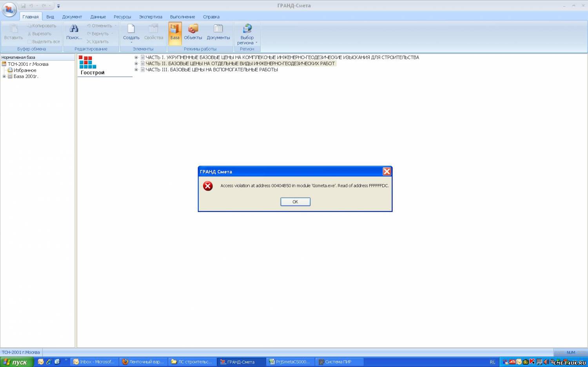The image size is (588, 367).
Task: Switch to the Система ПИР taskbar window
Action: click(x=339, y=362)
